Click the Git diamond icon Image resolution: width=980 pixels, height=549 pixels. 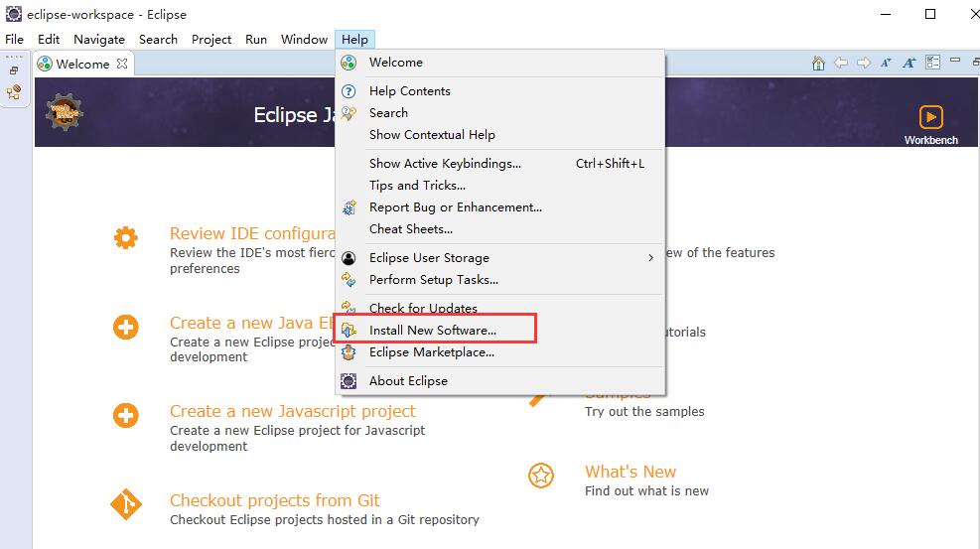pyautogui.click(x=126, y=504)
